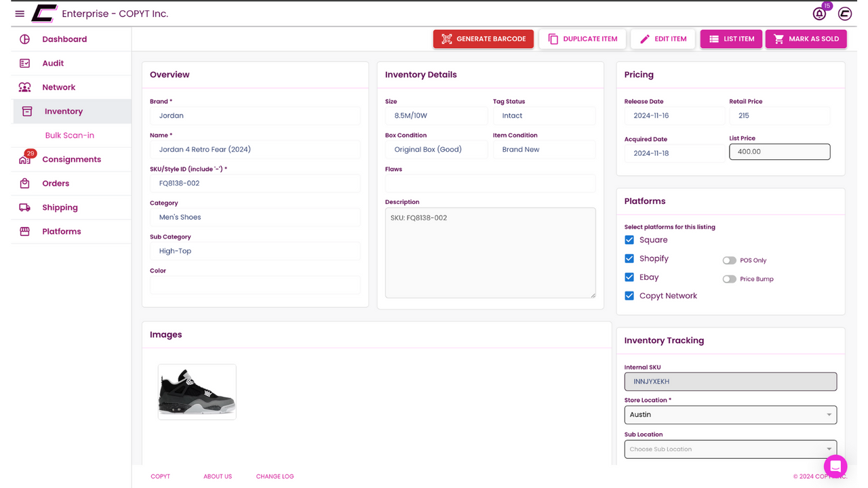Open the Store Location dropdown
868x488 pixels.
pyautogui.click(x=730, y=415)
